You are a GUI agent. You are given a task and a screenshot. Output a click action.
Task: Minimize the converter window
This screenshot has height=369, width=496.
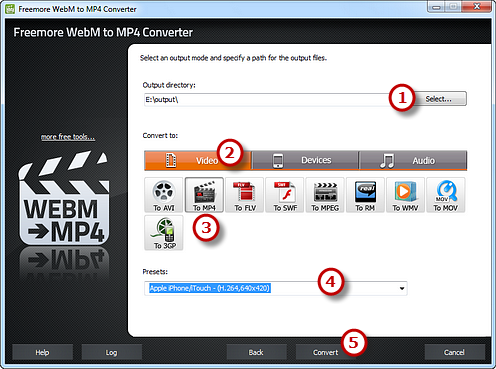(437, 7)
